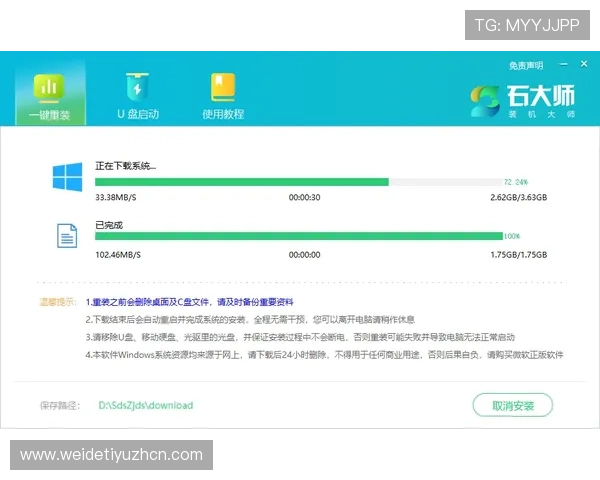Open the 使用教程 tab
This screenshot has height=480, width=600.
223,96
